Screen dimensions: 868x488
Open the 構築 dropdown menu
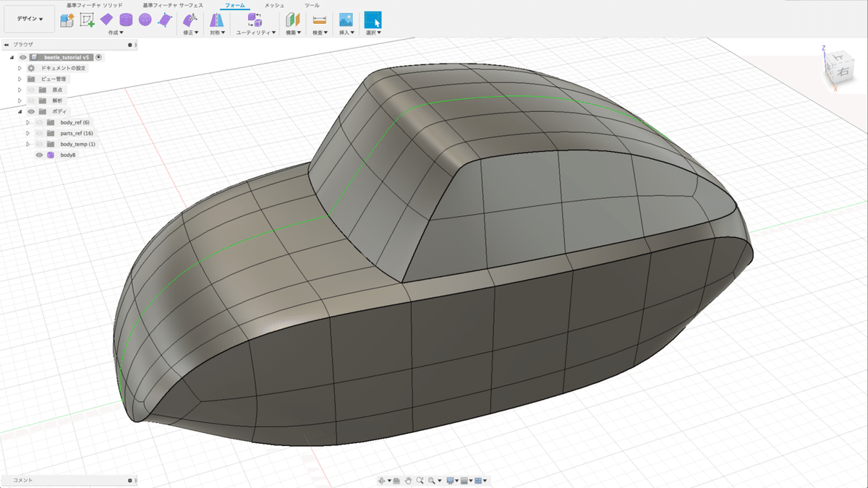click(x=294, y=33)
